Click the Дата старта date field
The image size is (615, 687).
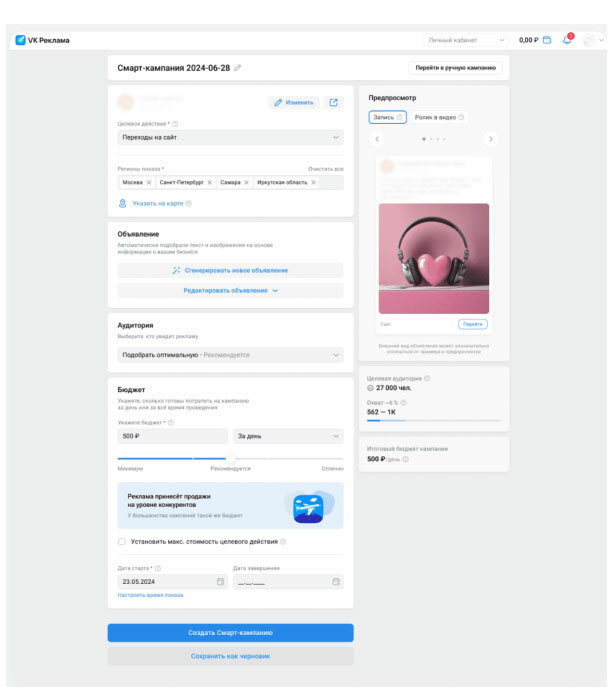pyautogui.click(x=173, y=581)
